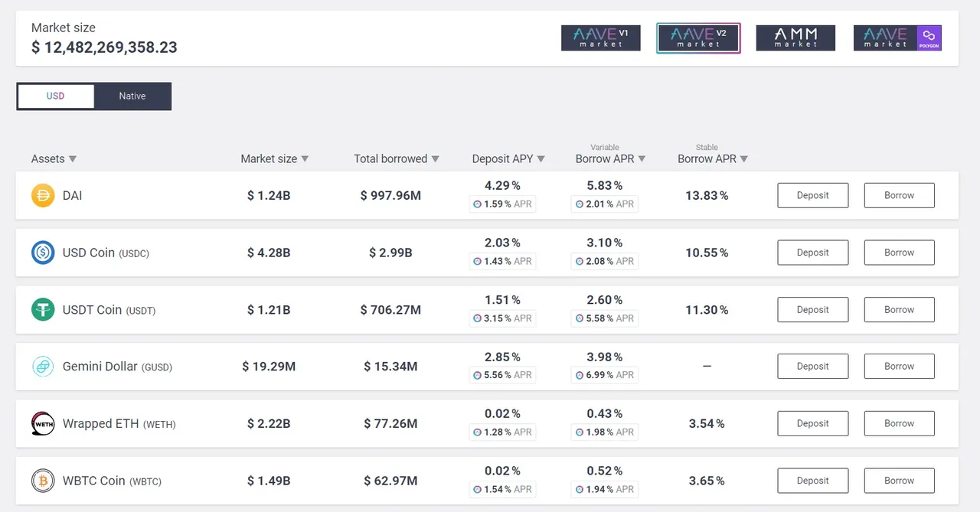Click the WBTC bitcoin token icon
The width and height of the screenshot is (980, 512).
click(43, 481)
